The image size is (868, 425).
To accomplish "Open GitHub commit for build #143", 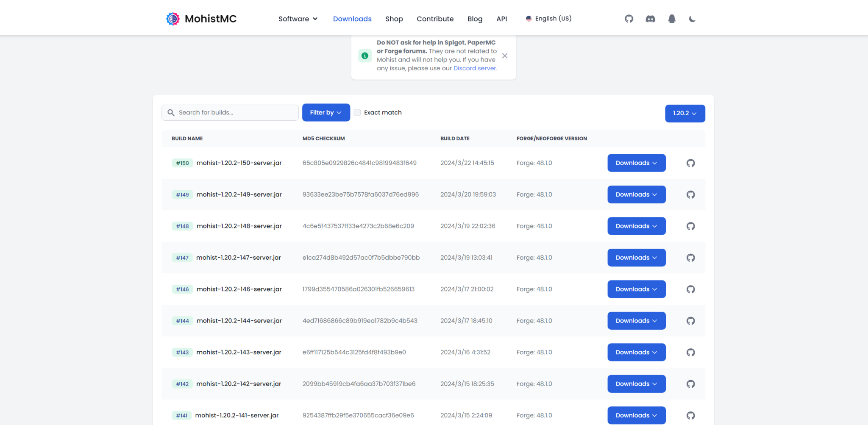I will (x=690, y=353).
